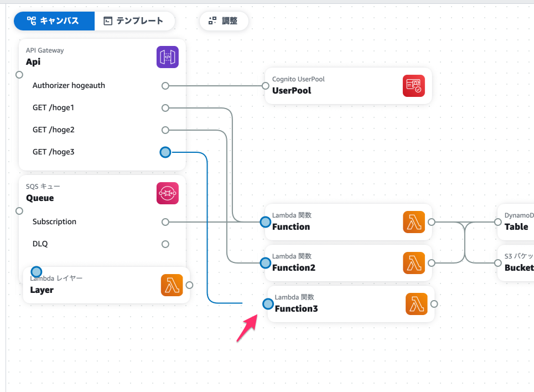This screenshot has width=534, height=392.
Task: Click the S3 Bucket input port
Action: pos(497,263)
